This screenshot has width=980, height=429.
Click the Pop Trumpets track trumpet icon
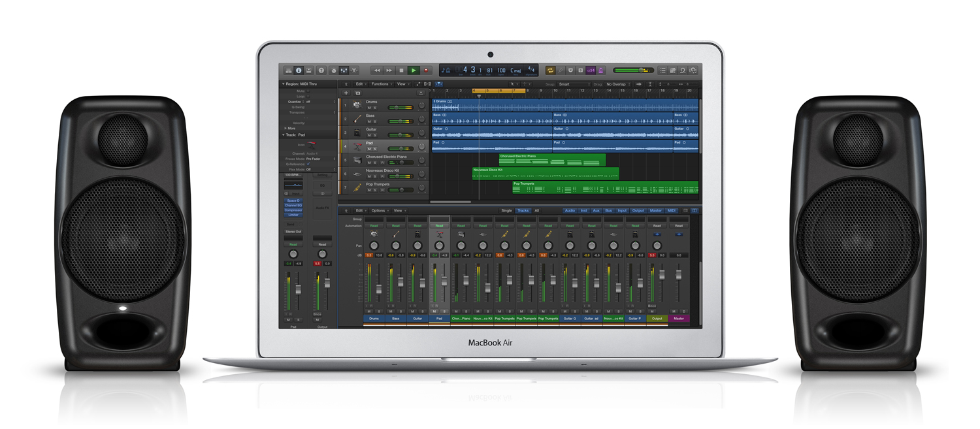(x=357, y=187)
